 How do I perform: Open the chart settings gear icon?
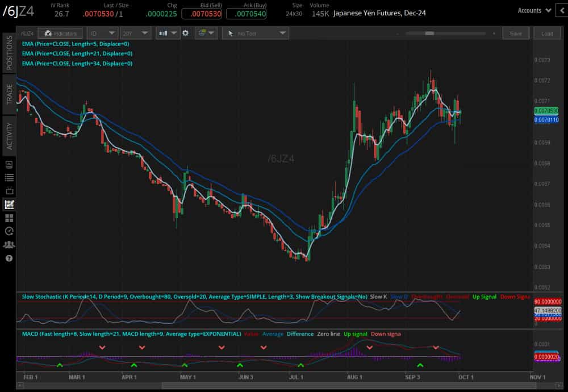pyautogui.click(x=186, y=33)
